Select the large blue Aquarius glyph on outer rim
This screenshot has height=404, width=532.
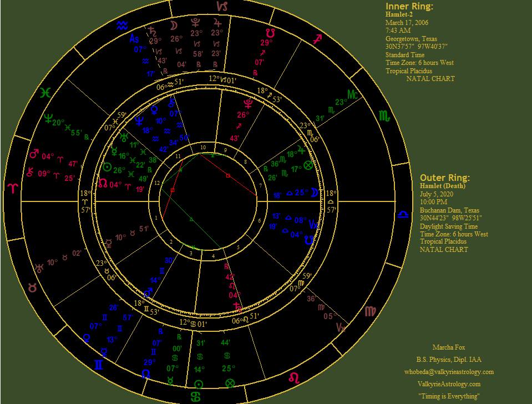[123, 25]
